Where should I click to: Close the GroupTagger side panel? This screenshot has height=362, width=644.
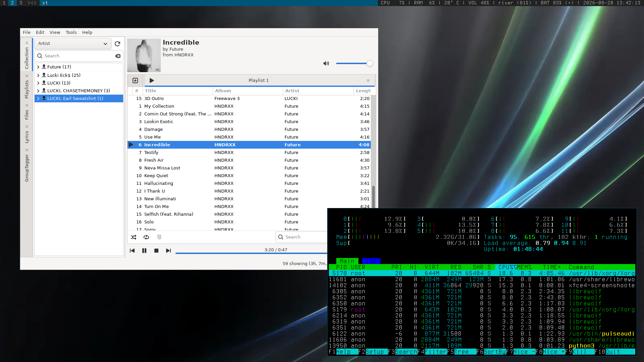pyautogui.click(x=27, y=150)
